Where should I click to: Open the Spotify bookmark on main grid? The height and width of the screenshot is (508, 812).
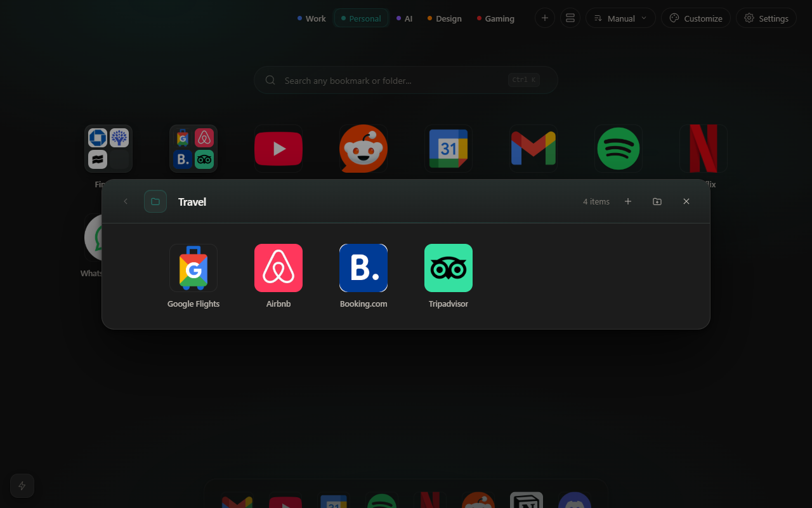click(x=619, y=149)
